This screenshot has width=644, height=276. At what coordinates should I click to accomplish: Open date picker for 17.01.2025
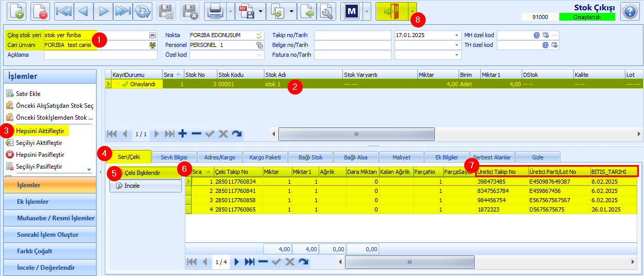coord(457,35)
